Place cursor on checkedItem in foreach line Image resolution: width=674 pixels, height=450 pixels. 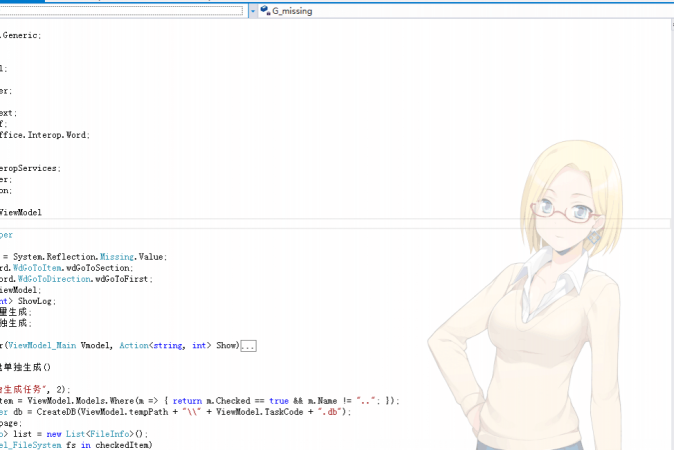tap(123, 445)
